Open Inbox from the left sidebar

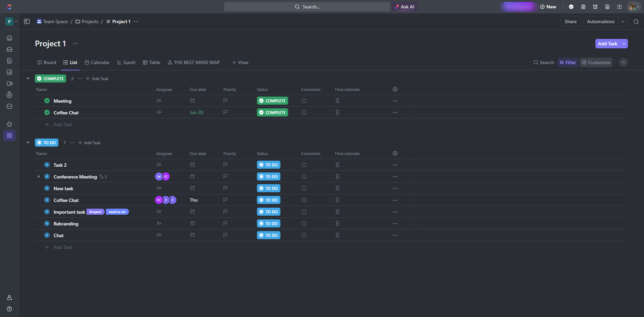pyautogui.click(x=9, y=49)
